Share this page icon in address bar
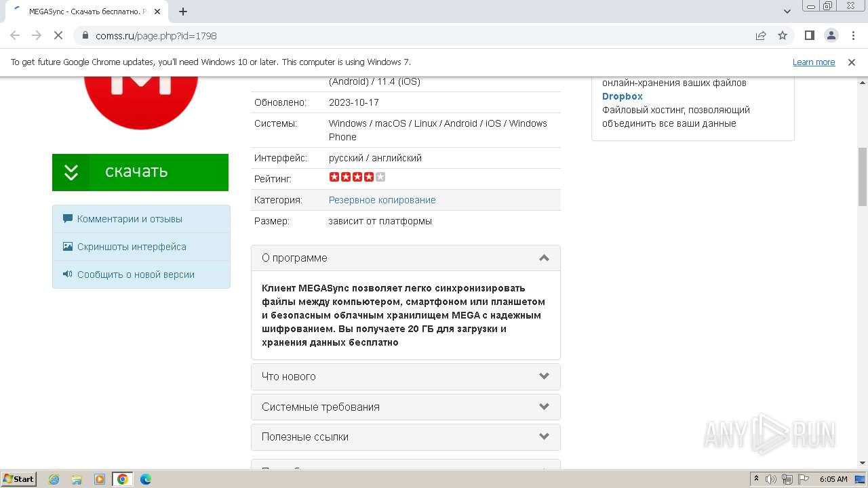 pyautogui.click(x=761, y=35)
